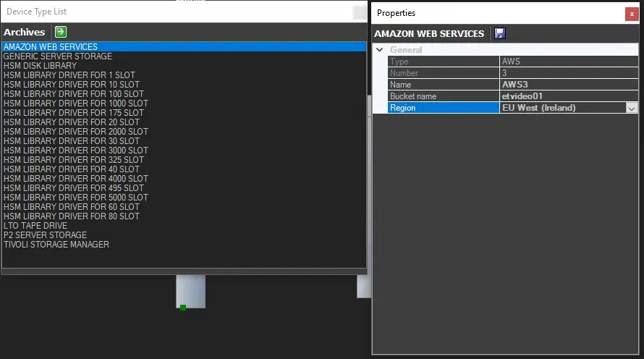Close the Properties panel
Image resolution: width=644 pixels, height=359 pixels.
[x=632, y=13]
